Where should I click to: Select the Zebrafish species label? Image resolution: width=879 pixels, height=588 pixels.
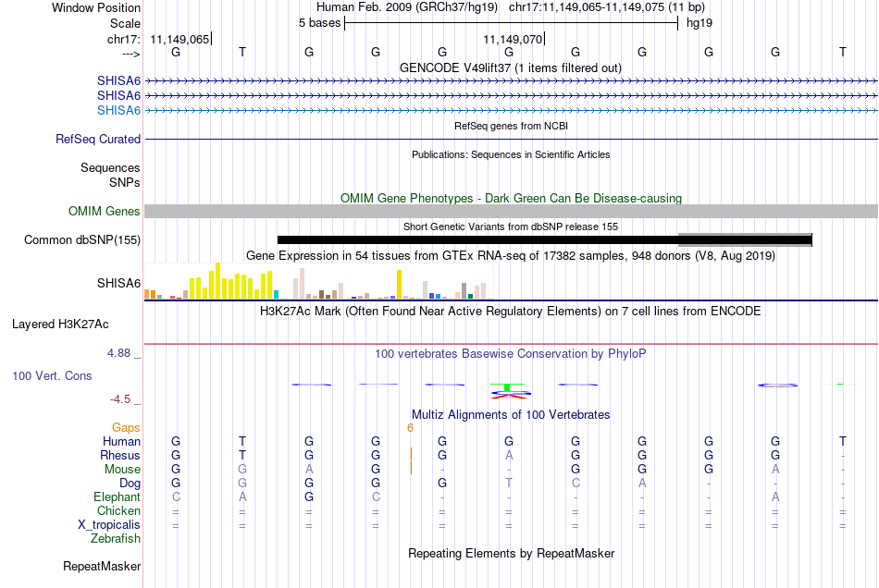point(116,539)
